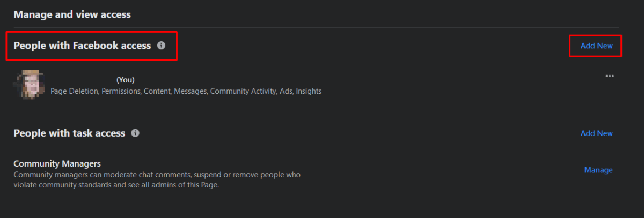Open the three-dot options menu for your profile
The image size is (644, 218).
(609, 76)
